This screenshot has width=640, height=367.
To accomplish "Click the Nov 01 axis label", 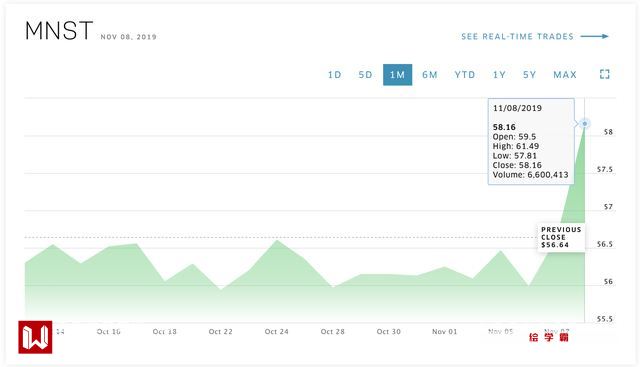I will [x=444, y=331].
